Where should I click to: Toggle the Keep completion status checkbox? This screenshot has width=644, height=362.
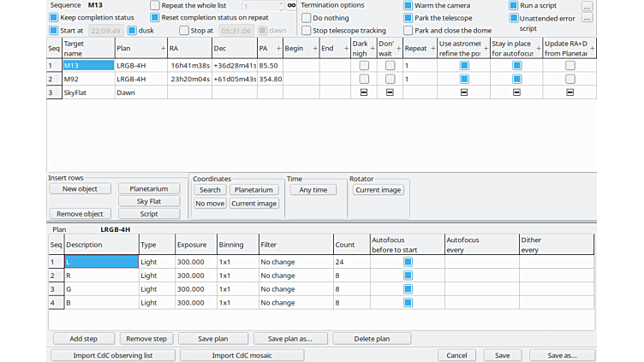point(54,18)
